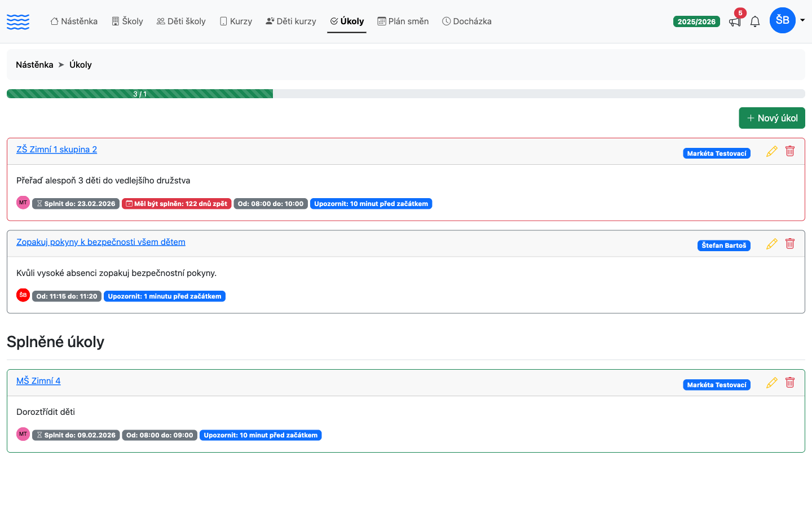
Task: Switch to Docházka in navigation
Action: [467, 21]
